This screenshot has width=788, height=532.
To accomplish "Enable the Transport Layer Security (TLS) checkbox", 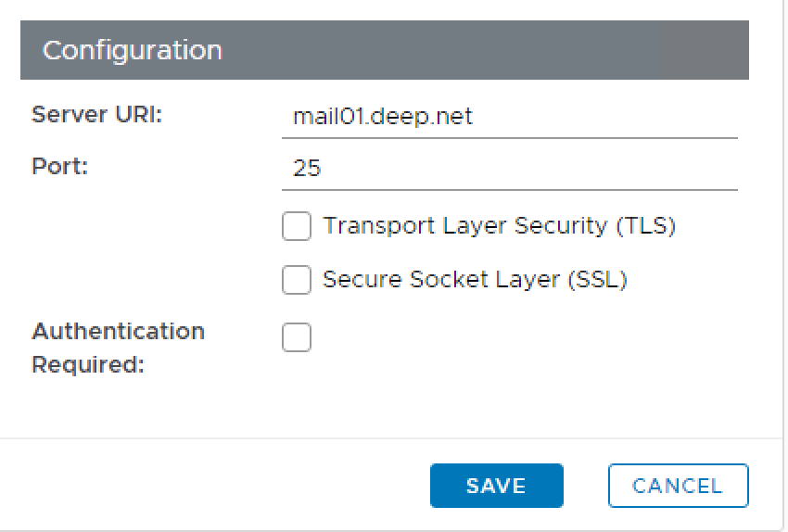I will tap(297, 226).
